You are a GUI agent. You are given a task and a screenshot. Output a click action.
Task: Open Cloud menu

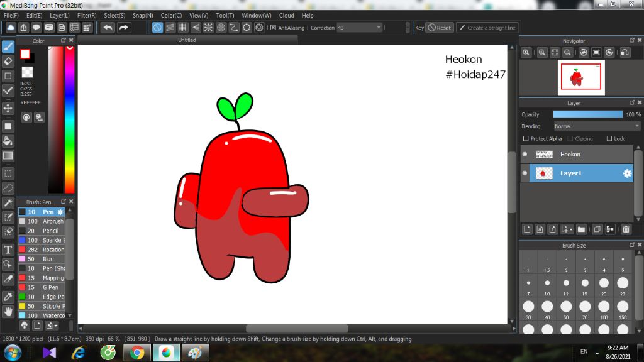tap(287, 16)
